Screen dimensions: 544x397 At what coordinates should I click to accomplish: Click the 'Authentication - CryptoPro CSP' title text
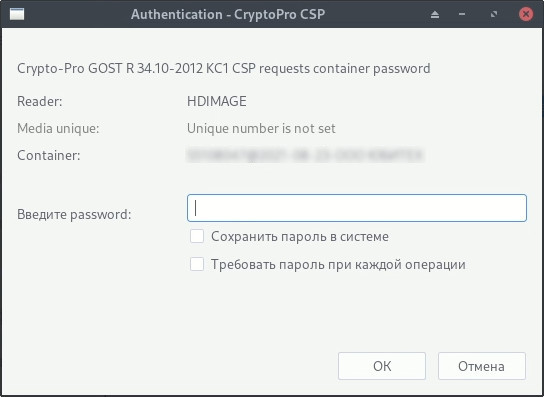(228, 15)
